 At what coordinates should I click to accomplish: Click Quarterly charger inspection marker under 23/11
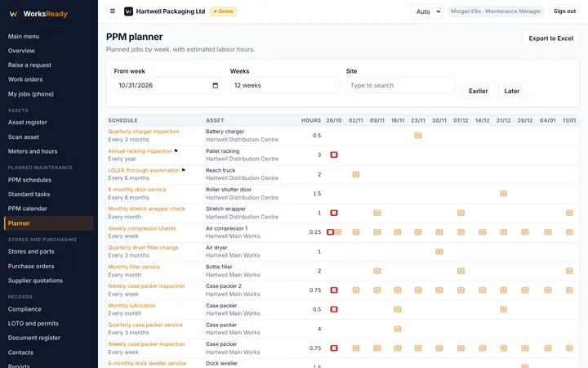pos(418,136)
